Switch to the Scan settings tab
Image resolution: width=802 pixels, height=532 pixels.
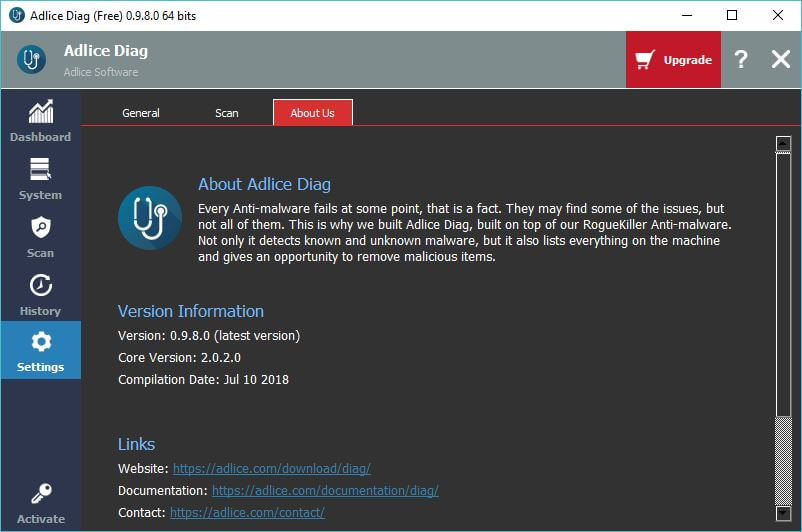(227, 113)
